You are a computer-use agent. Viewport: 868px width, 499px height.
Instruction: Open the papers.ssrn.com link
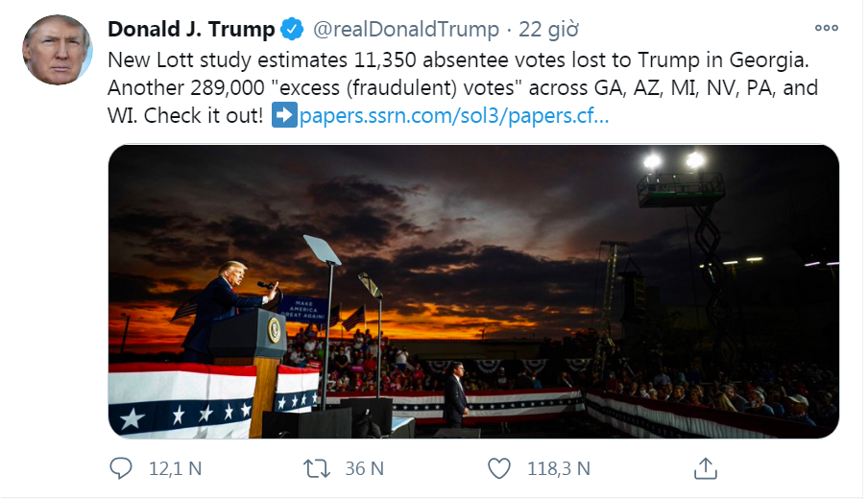coord(453,117)
